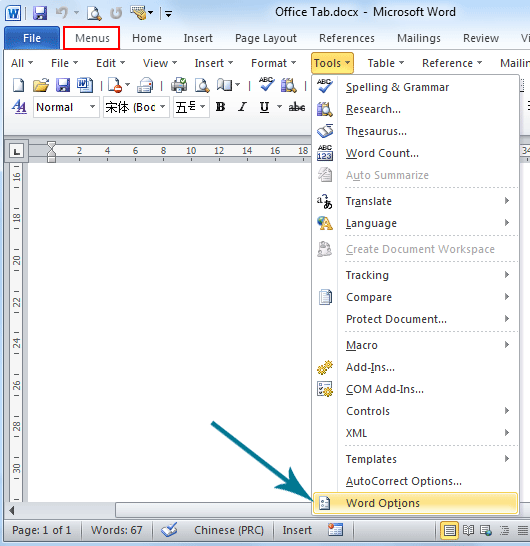Toggle Bold formatting

coord(220,107)
